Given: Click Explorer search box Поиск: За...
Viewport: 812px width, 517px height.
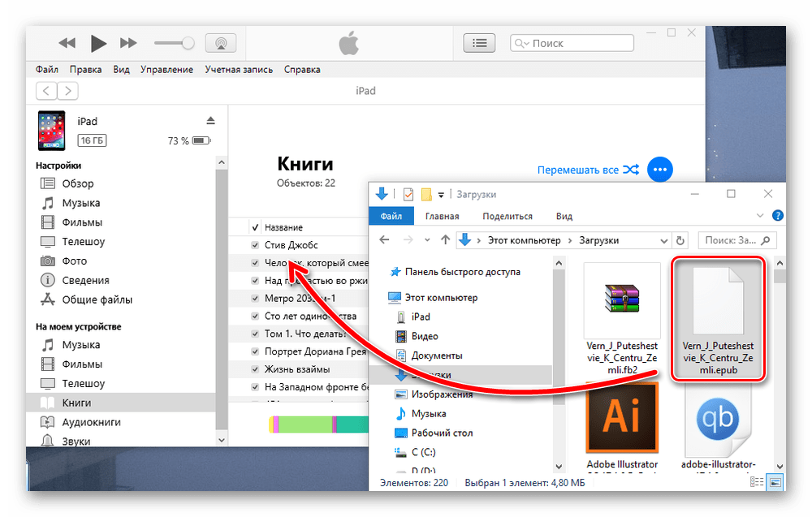Looking at the screenshot, I should point(737,240).
